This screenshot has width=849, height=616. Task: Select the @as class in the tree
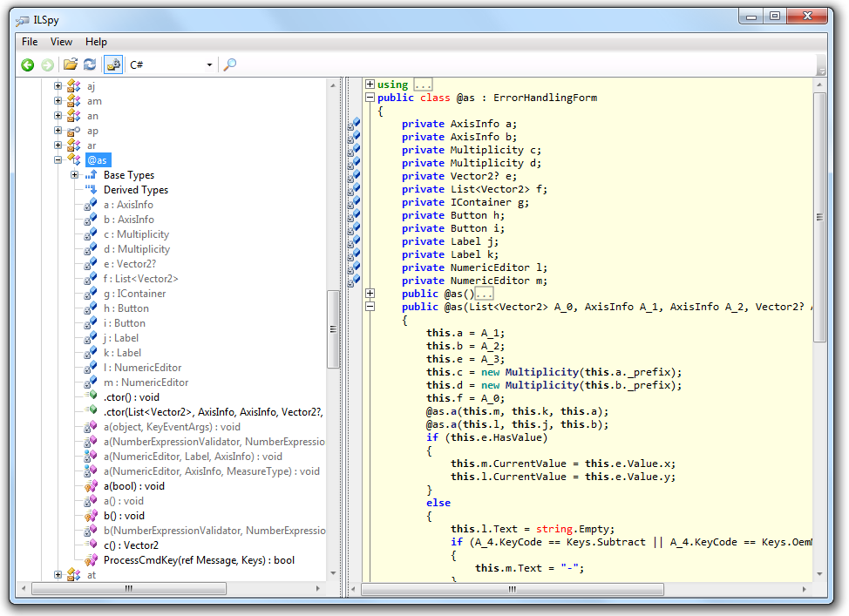(x=98, y=160)
